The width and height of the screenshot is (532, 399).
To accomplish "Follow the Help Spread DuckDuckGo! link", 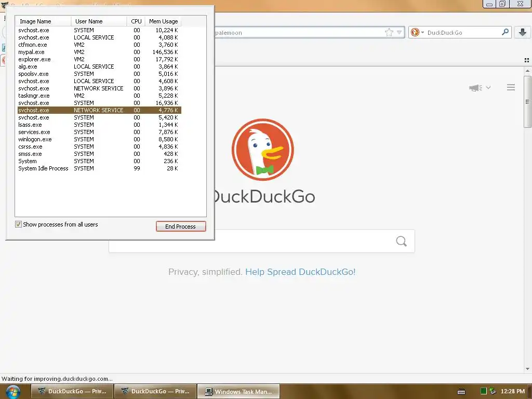I will 300,272.
